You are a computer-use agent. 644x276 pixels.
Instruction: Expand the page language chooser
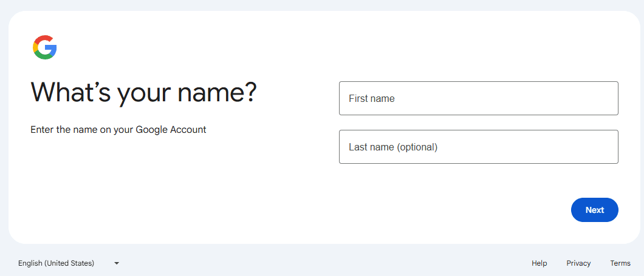(x=68, y=263)
